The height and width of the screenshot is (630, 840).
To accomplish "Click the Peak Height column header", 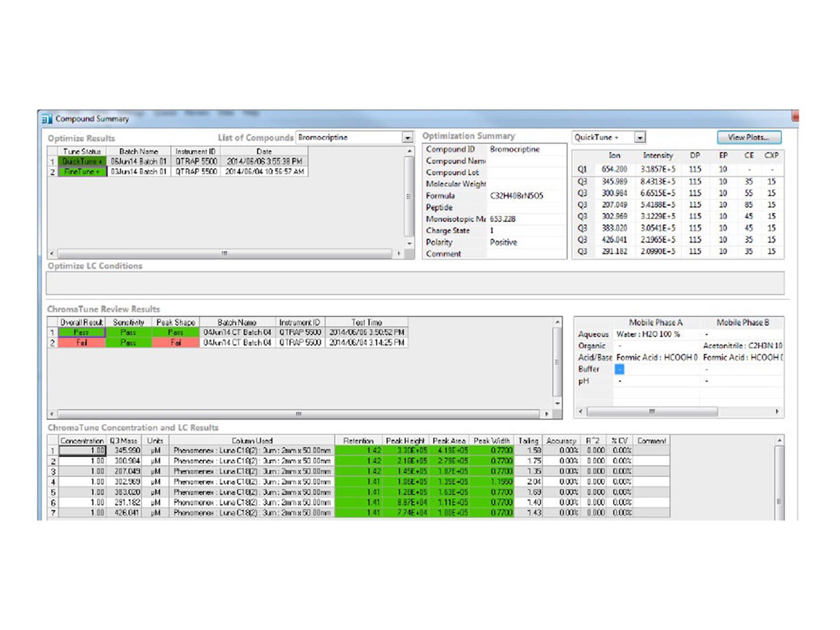I will click(405, 441).
